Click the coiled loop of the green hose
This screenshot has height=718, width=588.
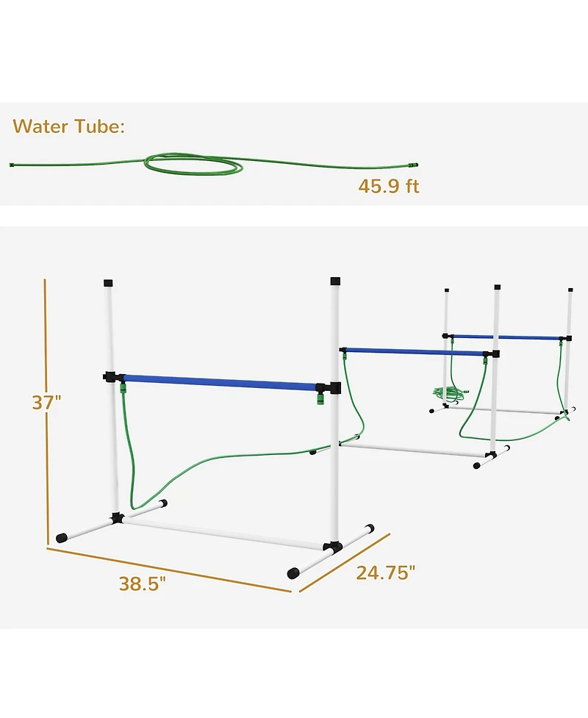193,164
